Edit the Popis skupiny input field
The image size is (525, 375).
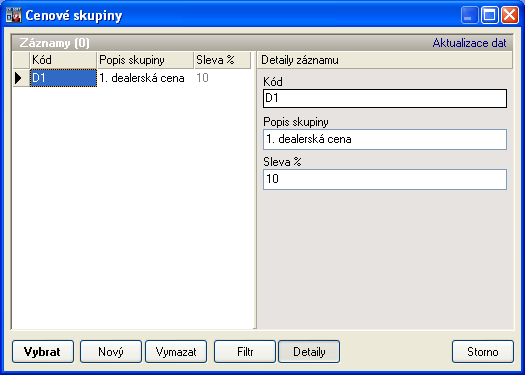[385, 139]
